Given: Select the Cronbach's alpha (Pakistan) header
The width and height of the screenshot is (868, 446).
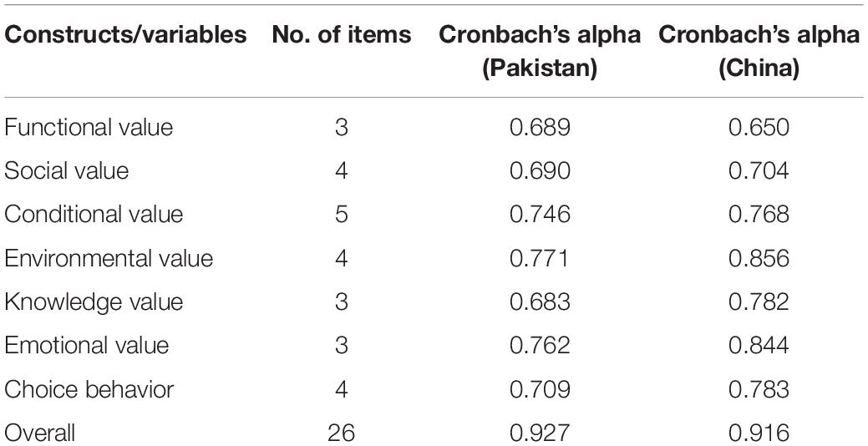Looking at the screenshot, I should point(540,52).
